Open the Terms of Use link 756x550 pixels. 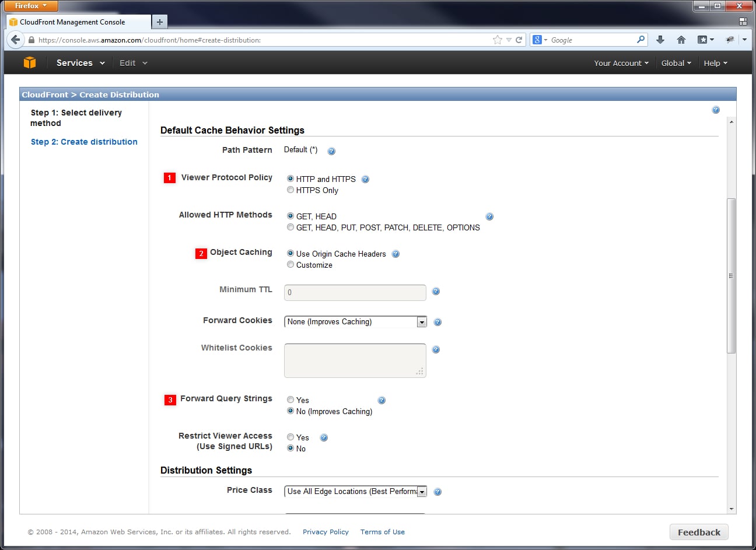(383, 532)
